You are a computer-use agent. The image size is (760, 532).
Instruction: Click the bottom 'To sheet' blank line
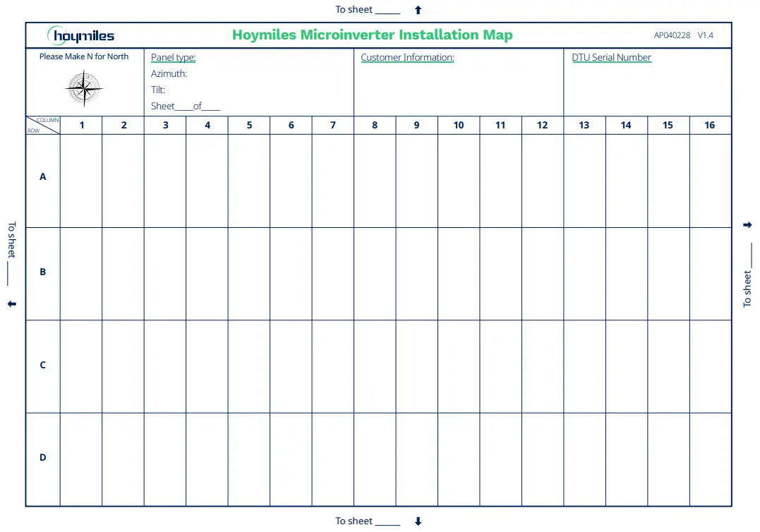(387, 524)
